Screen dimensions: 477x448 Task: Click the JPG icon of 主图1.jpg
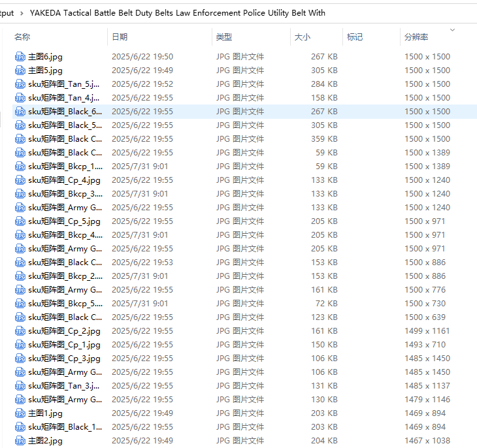20,413
